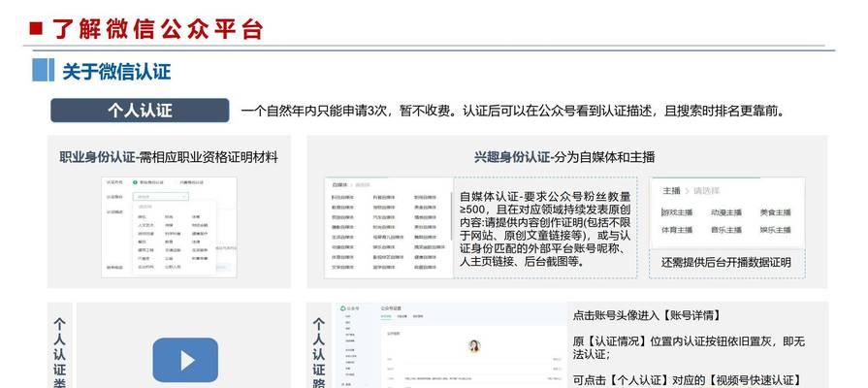Screen dimensions: 868x388
Task: Select the green-underlined tab under 公众号设置
Action: click(387, 316)
